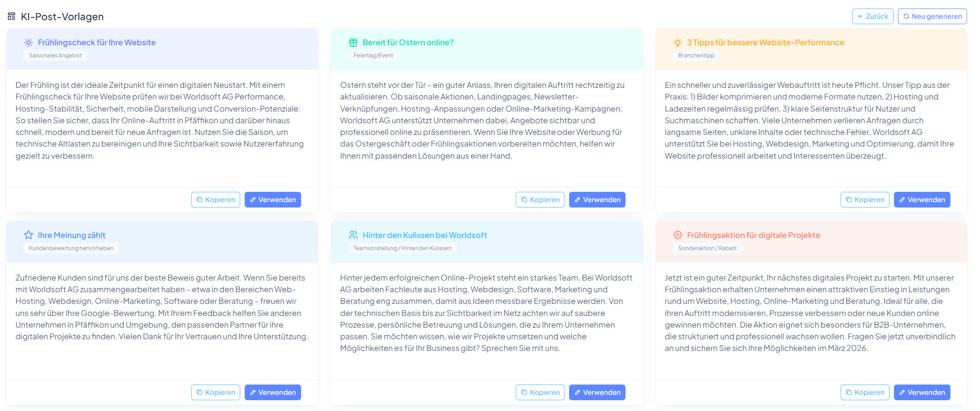Image resolution: width=980 pixels, height=411 pixels.
Task: Regenerate templates with Neu generieren
Action: 932,17
